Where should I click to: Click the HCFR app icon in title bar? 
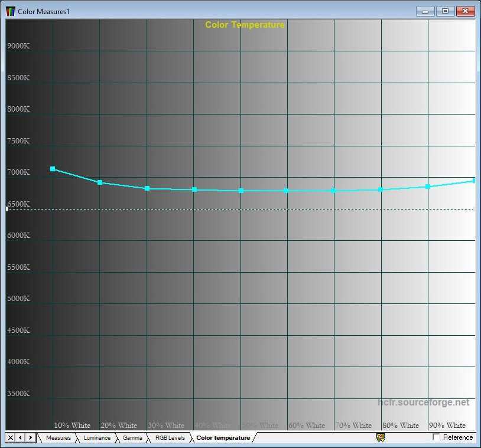(x=11, y=11)
